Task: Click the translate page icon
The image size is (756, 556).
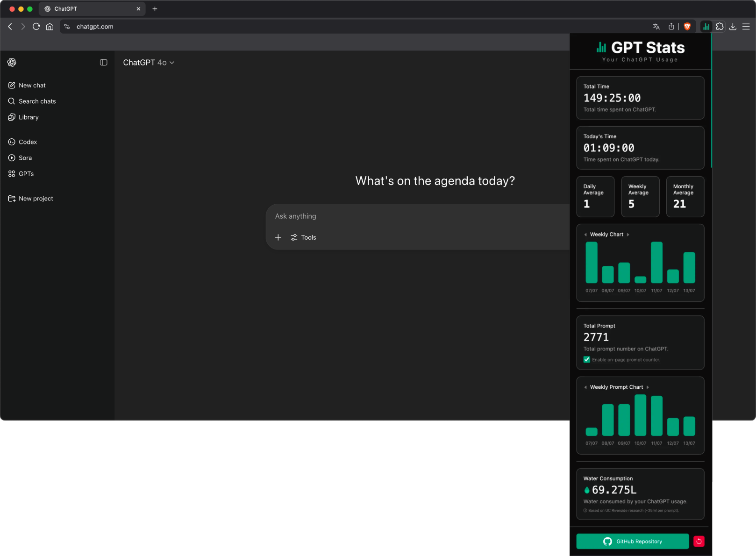Action: coord(656,27)
